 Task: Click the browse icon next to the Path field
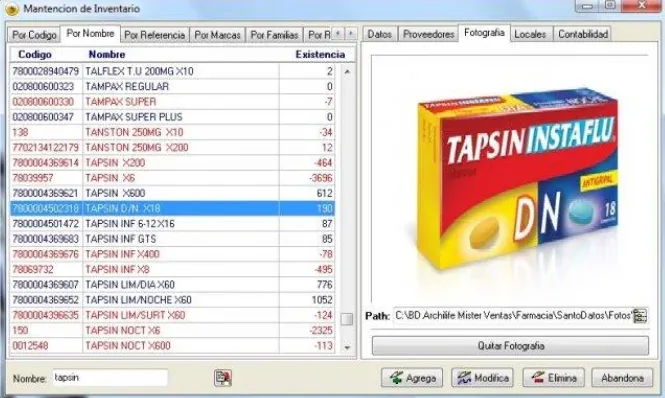(640, 316)
